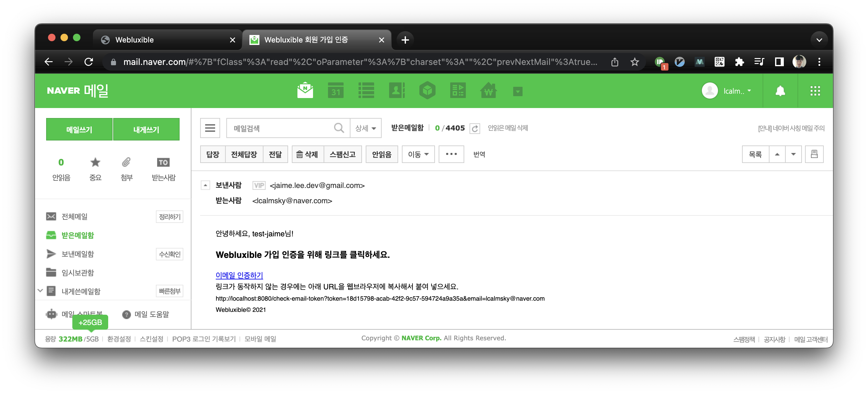Bookmark this page with star icon
The image size is (868, 394).
click(634, 62)
